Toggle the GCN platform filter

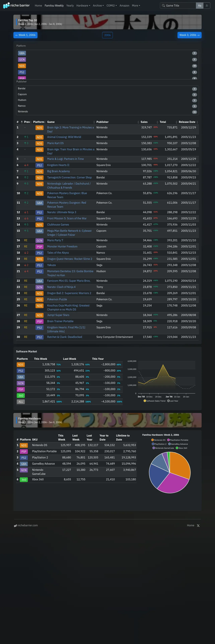(x=107, y=60)
